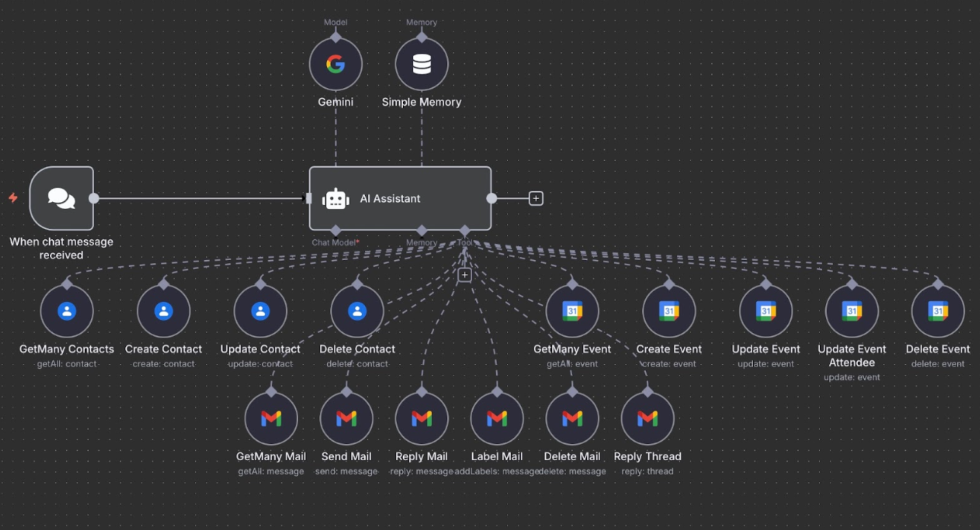This screenshot has width=980, height=530.
Task: Click the plus under the Tool connector
Action: pyautogui.click(x=465, y=274)
